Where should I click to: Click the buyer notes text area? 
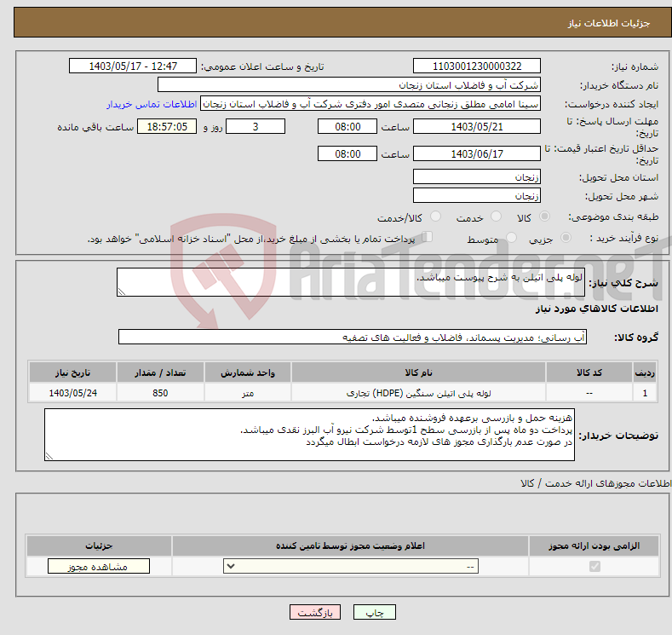coord(309,435)
